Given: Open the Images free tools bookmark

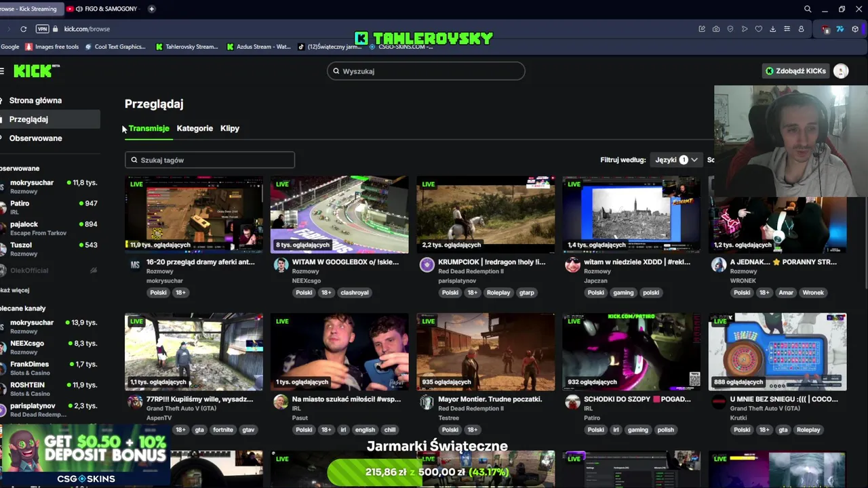Looking at the screenshot, I should [52, 47].
